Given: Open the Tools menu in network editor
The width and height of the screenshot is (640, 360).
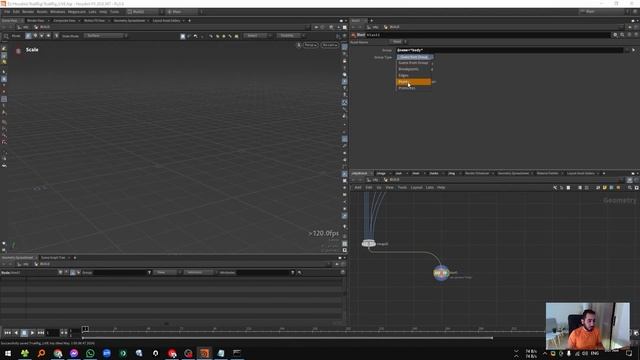Looking at the screenshot, I should pos(402,187).
